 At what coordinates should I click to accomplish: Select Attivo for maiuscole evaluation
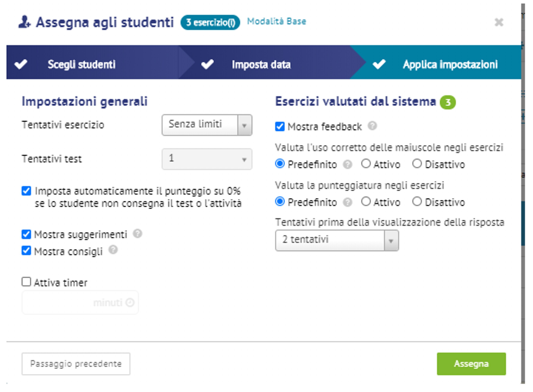point(366,164)
